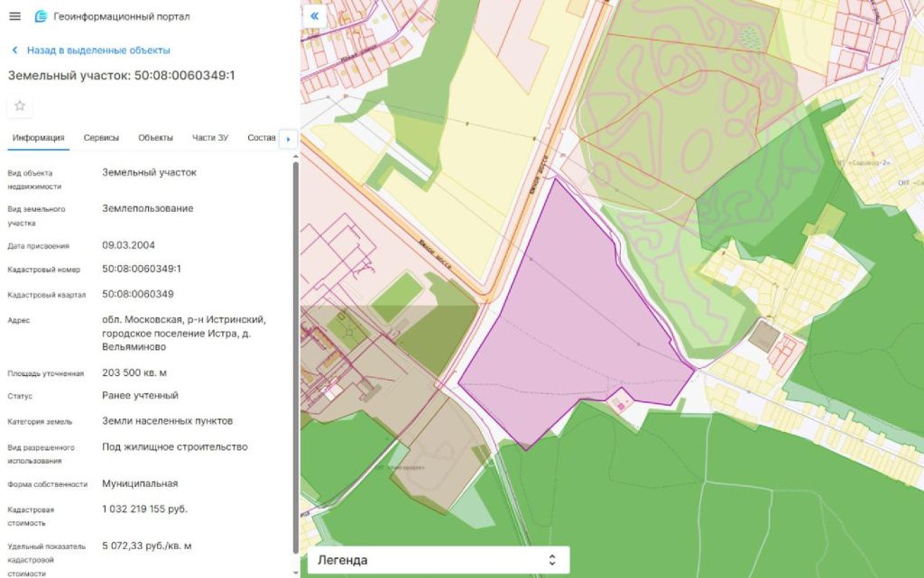Viewport: 924px width, 578px height.
Task: Click the small pink building on map
Action: click(620, 406)
